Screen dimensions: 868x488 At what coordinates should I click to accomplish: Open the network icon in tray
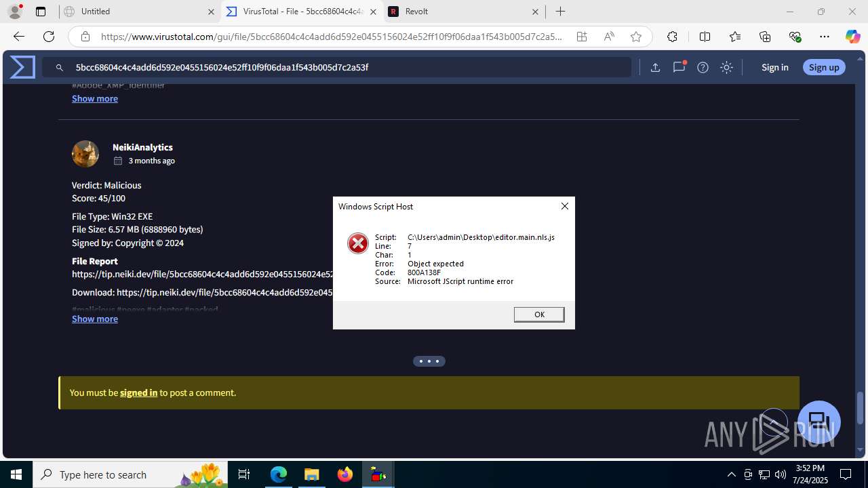(764, 474)
